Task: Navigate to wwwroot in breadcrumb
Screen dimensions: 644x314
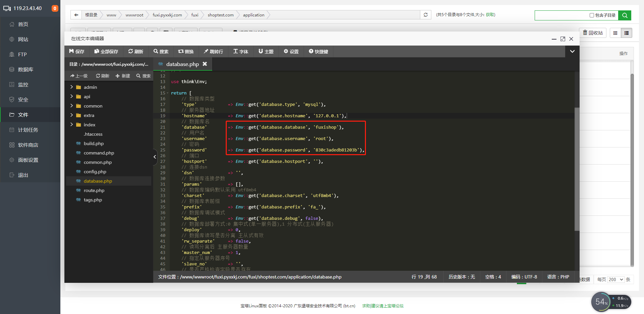Action: click(134, 15)
